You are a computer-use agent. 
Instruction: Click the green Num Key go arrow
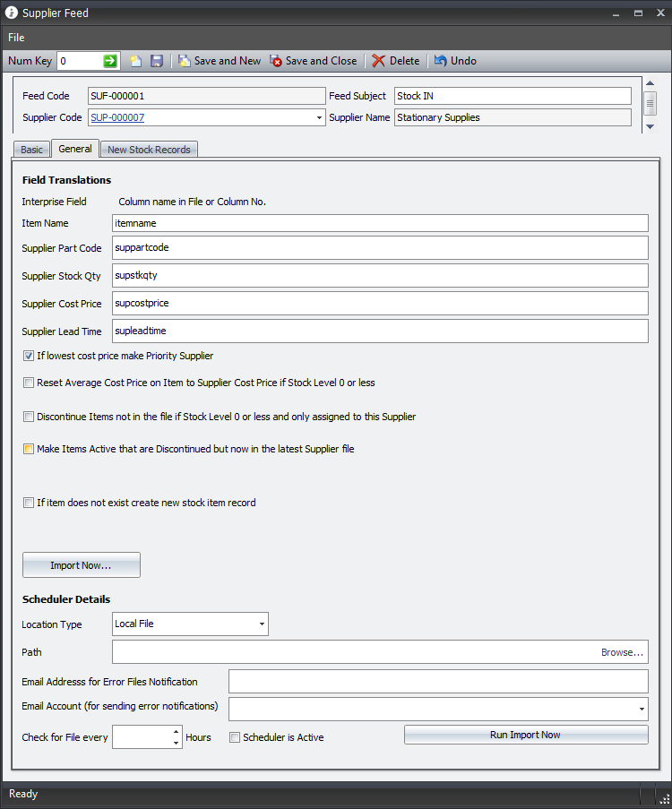[x=110, y=61]
